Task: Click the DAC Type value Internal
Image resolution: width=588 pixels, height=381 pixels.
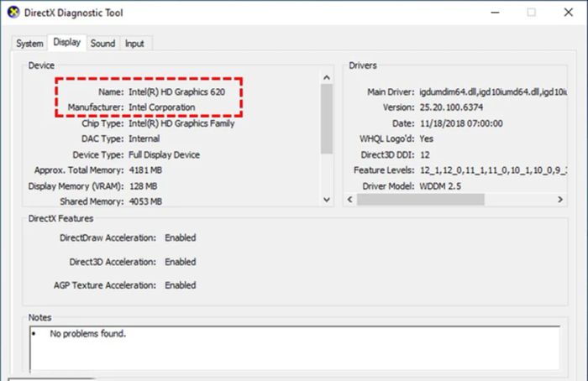Action: tap(144, 138)
